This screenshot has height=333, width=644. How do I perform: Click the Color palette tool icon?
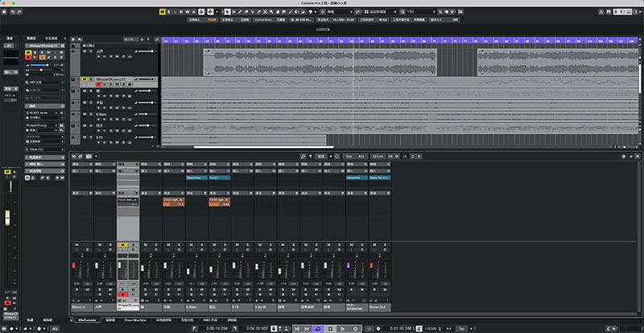[310, 12]
